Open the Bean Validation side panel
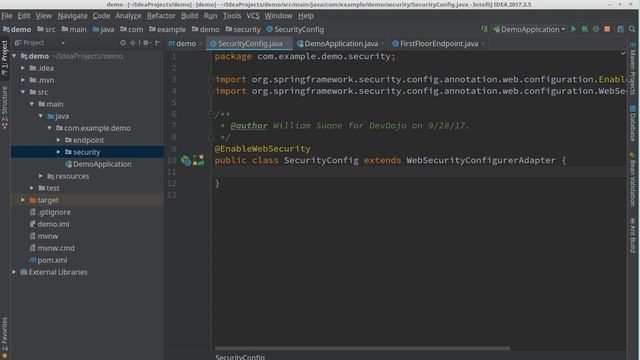 (x=632, y=179)
